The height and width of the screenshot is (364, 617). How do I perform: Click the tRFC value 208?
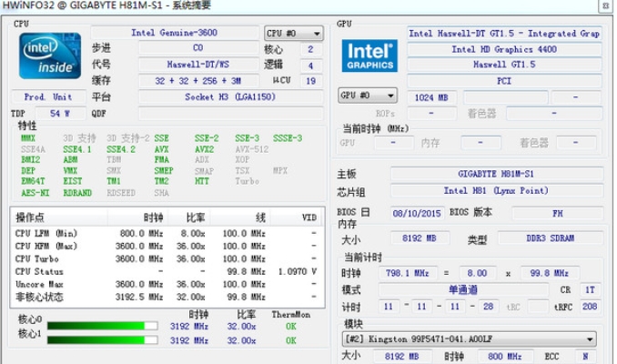[590, 307]
